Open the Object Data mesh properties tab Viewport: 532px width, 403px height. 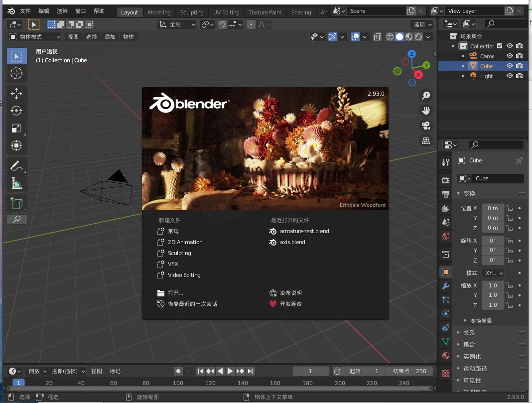tap(446, 342)
